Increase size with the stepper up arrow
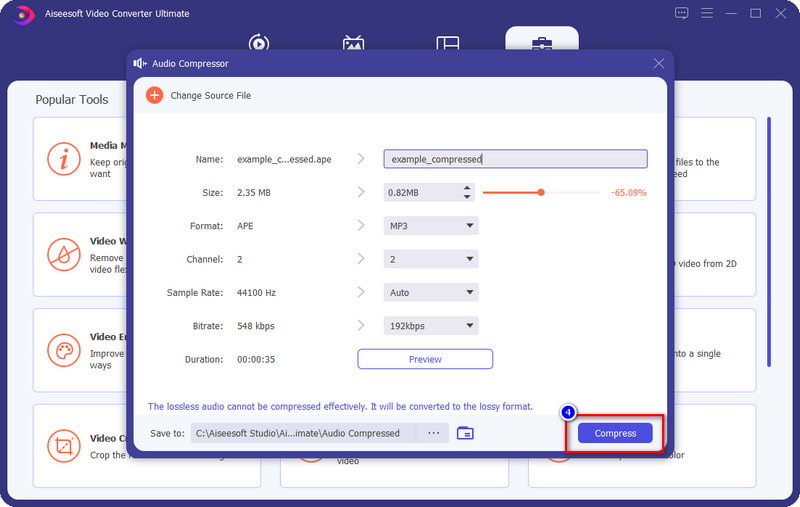800x507 pixels. point(467,188)
